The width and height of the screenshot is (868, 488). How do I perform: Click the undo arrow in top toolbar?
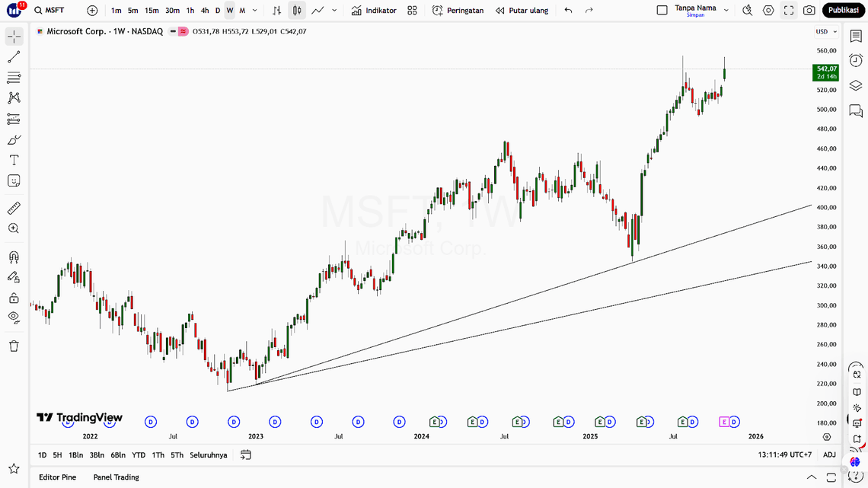pyautogui.click(x=568, y=11)
